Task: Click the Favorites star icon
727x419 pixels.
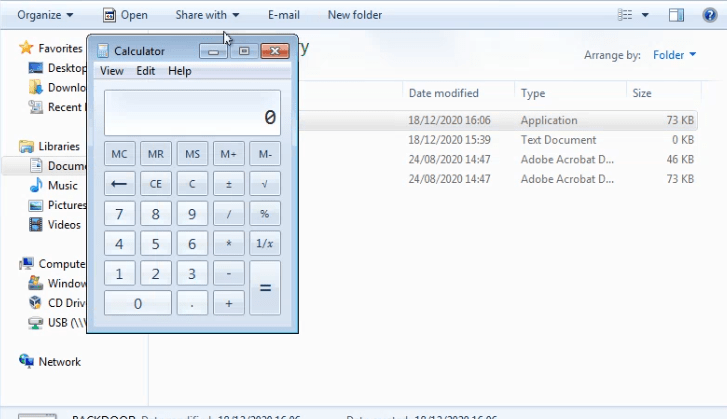Action: 26,48
